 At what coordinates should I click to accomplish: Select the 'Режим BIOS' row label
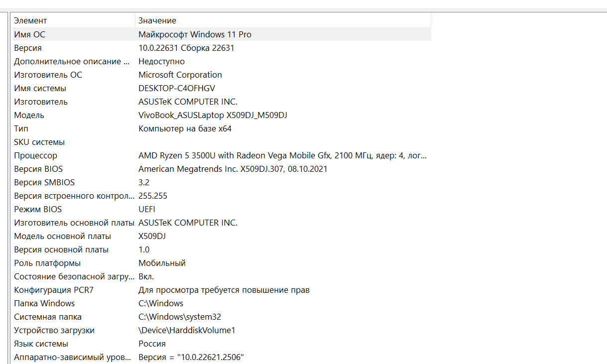(38, 209)
